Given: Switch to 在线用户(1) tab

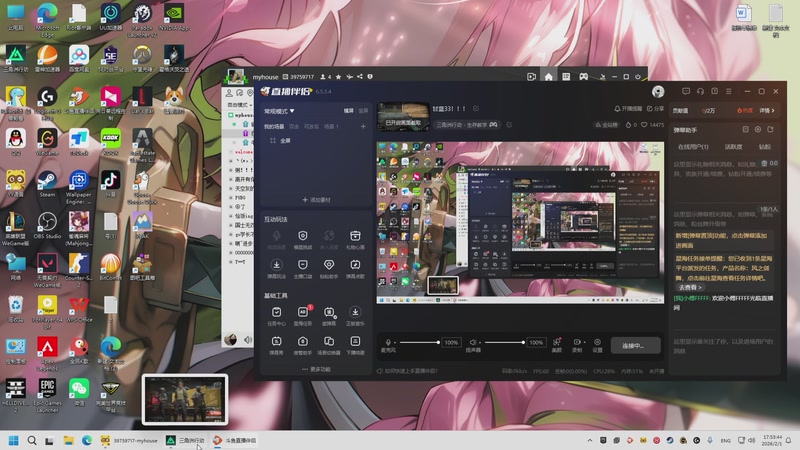Looking at the screenshot, I should (x=693, y=147).
